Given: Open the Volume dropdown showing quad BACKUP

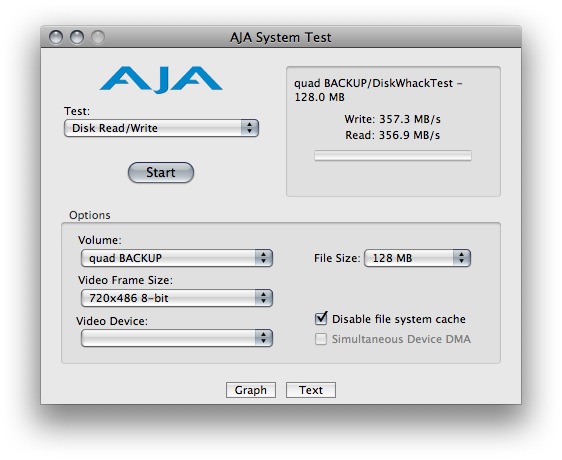Looking at the screenshot, I should (x=177, y=258).
